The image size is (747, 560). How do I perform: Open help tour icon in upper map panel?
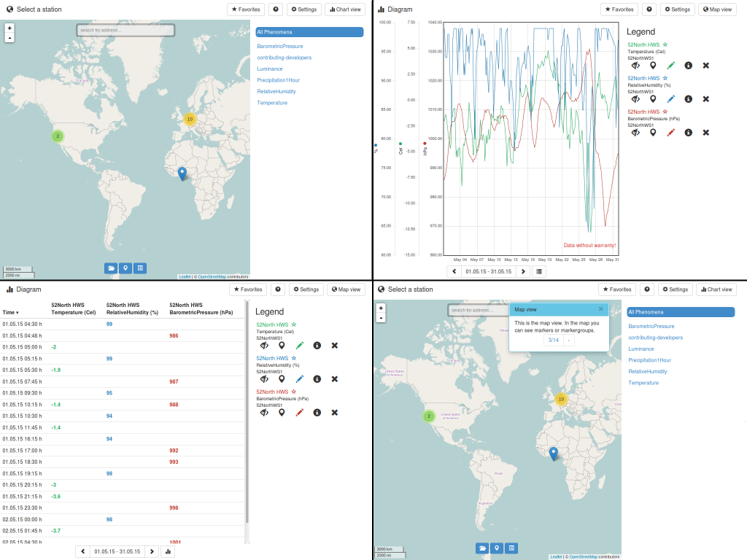coord(276,9)
